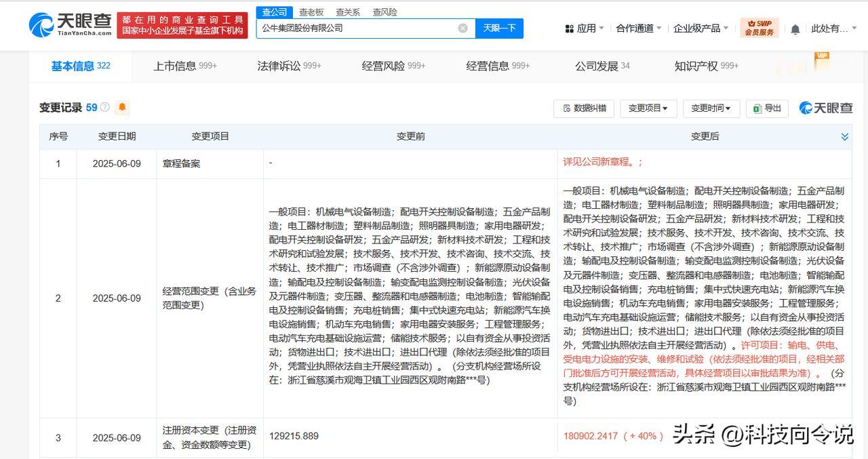Click the SVIP 会员服务 badge
Screen dimensions: 868x459
point(759,28)
